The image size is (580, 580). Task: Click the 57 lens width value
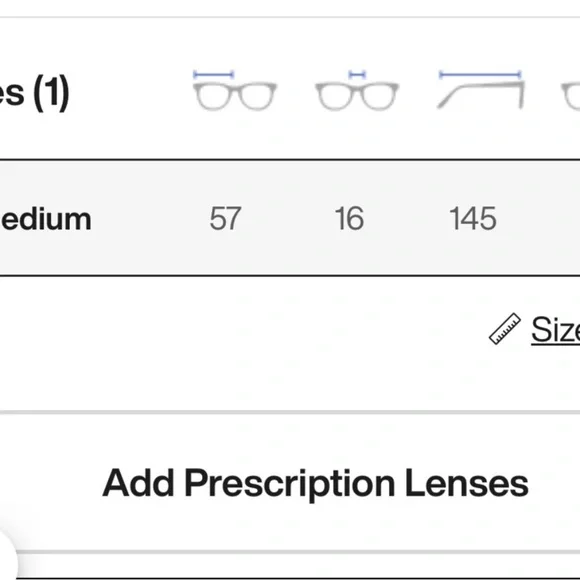coord(225,219)
